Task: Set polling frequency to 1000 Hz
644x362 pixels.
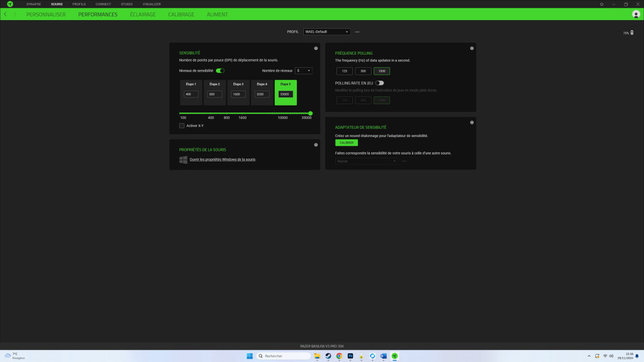Action: (382, 71)
